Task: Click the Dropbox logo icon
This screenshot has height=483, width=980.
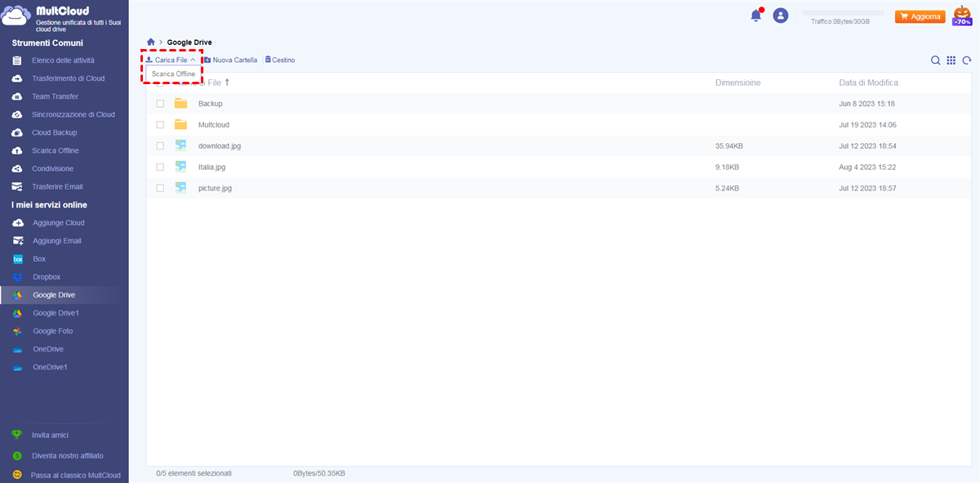Action: tap(17, 277)
